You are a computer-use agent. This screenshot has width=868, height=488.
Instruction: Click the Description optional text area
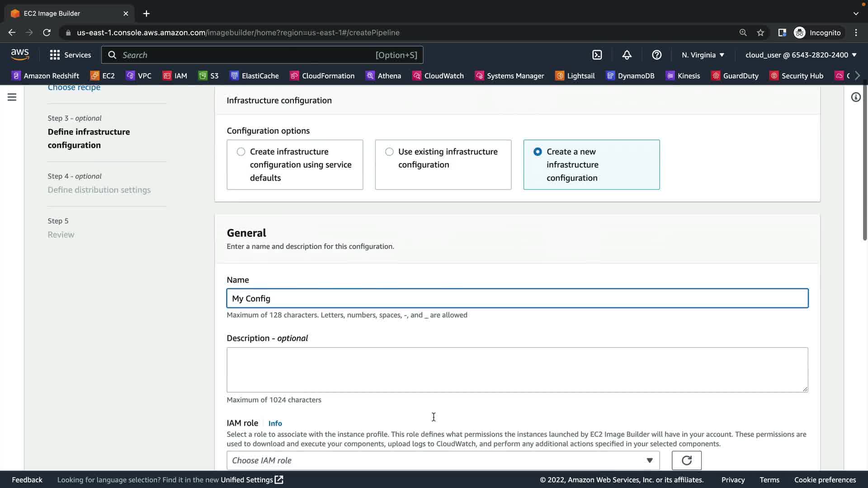click(517, 370)
